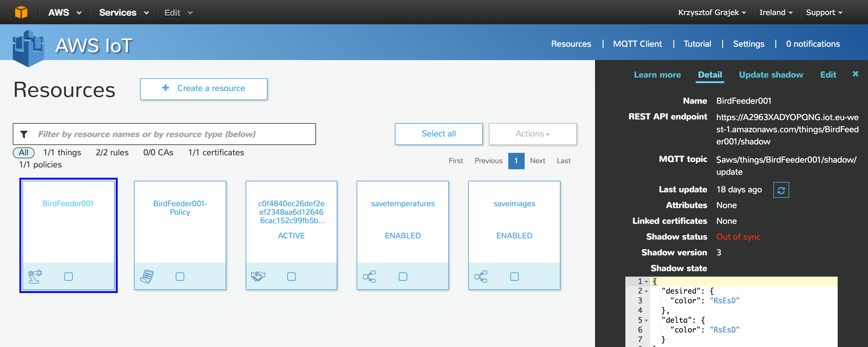Tick the BirdFeeder001 card checkbox
Image resolution: width=868 pixels, height=347 pixels.
tap(69, 277)
